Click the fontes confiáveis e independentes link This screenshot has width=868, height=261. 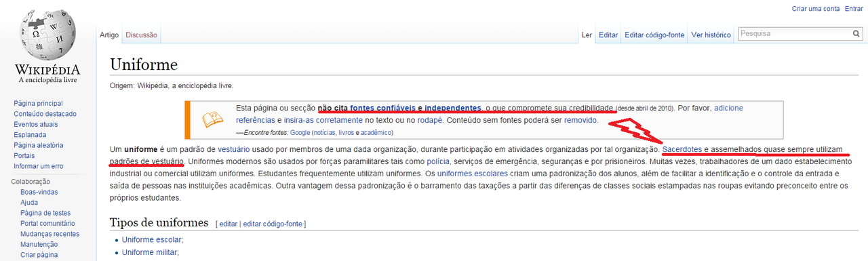click(416, 108)
